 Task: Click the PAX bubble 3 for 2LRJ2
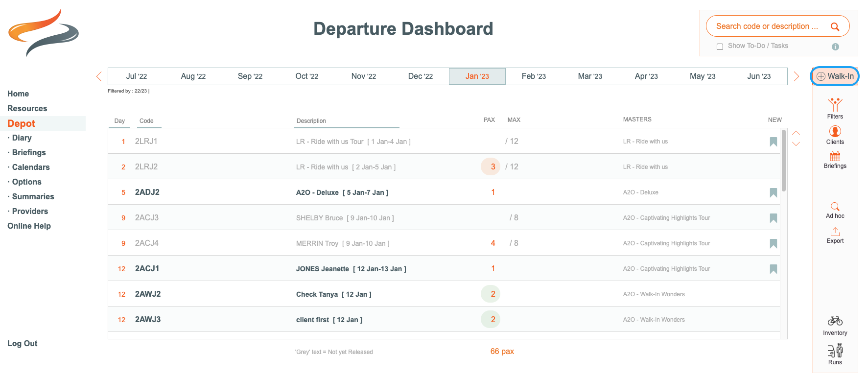491,167
